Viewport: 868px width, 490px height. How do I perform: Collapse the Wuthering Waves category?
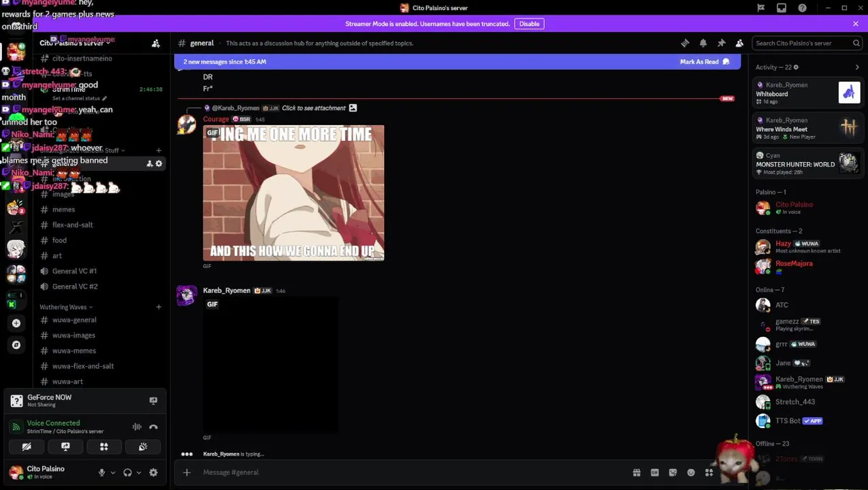(x=65, y=307)
